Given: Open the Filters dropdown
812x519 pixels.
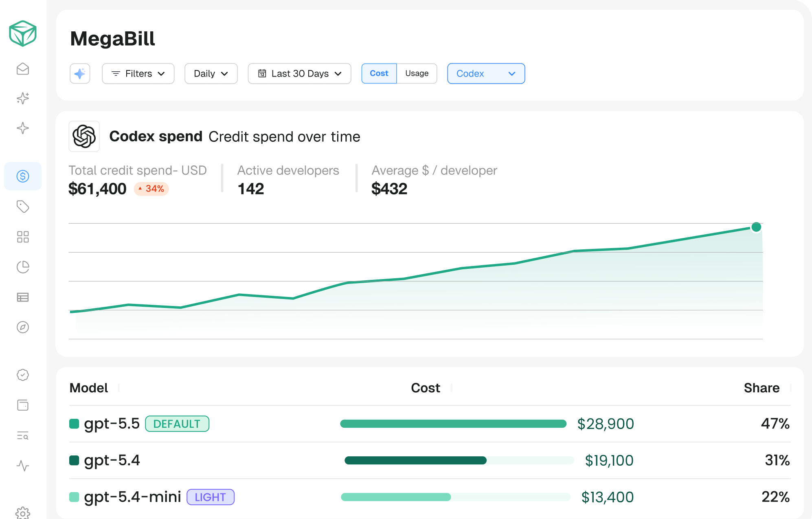Looking at the screenshot, I should (138, 73).
